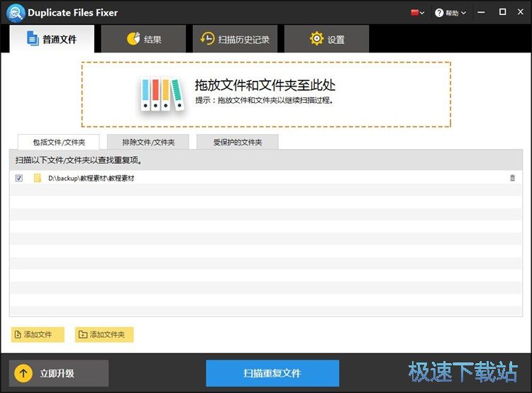The image size is (532, 393).
Task: Click the clock history icon
Action: (x=207, y=39)
